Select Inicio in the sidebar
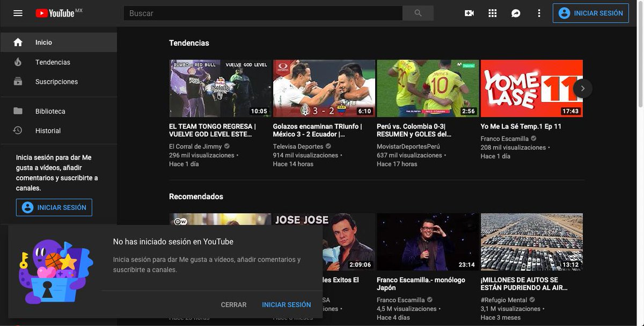 tap(58, 42)
